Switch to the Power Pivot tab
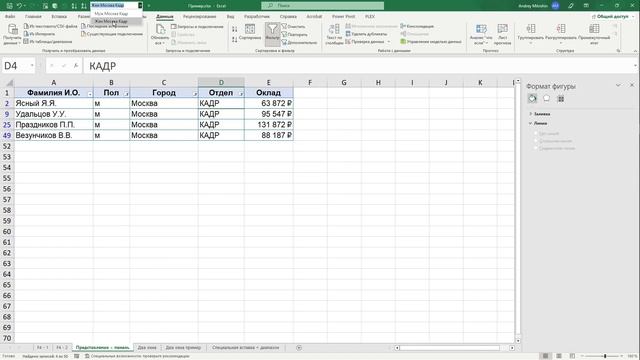Viewport: 640px width, 360px height. point(343,16)
